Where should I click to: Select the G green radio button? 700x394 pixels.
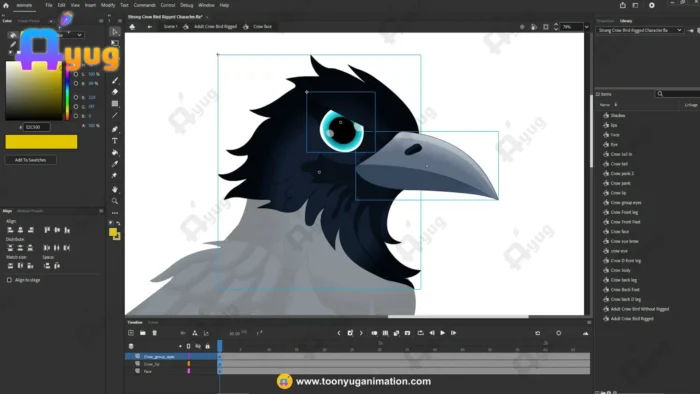76,107
